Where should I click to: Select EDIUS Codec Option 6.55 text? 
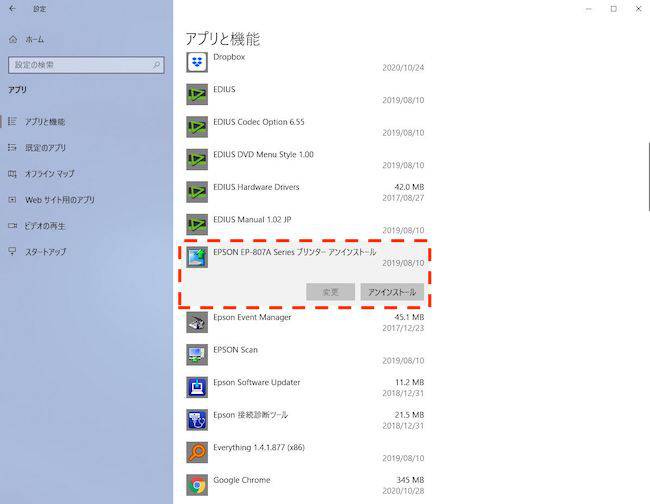pos(259,122)
